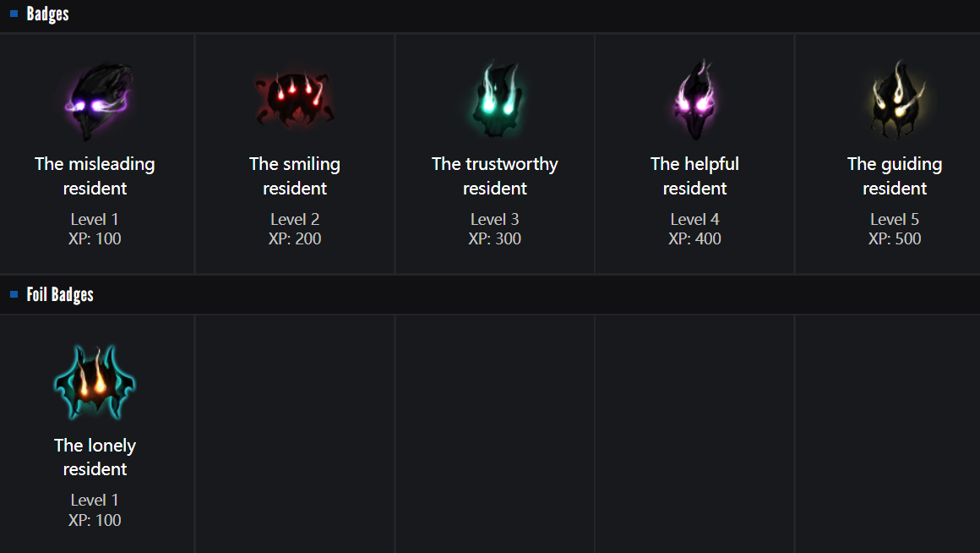Open "The guiding resident" badge title
980x553 pixels.
895,176
